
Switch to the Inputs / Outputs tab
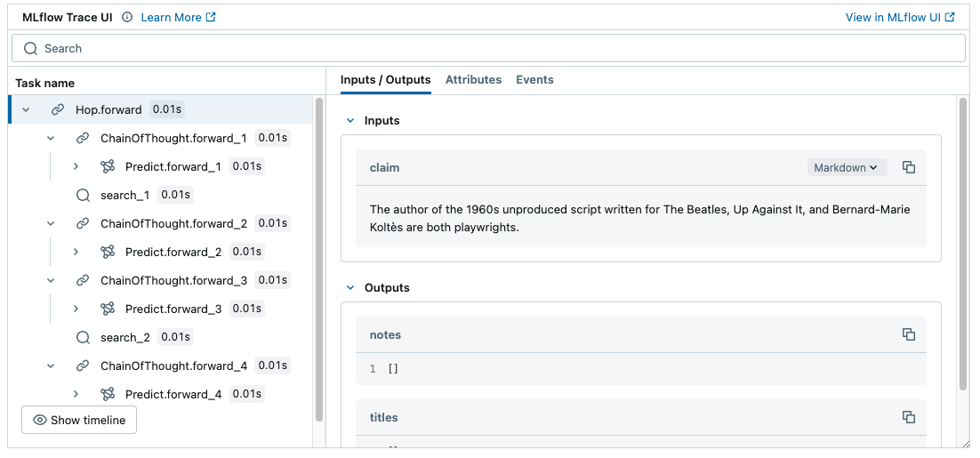click(x=386, y=80)
